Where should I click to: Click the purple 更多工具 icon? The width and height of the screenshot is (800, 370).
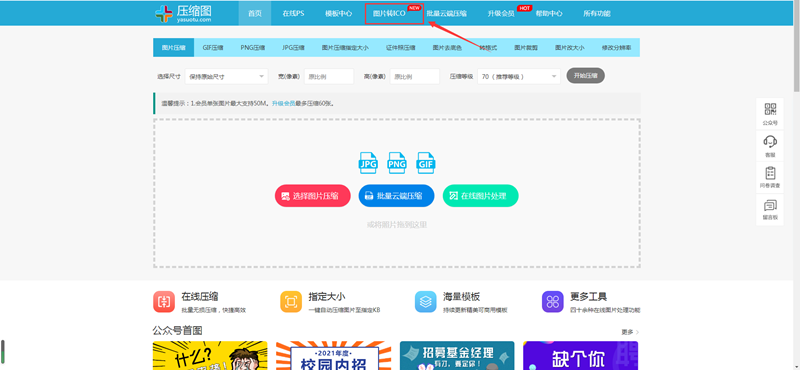click(x=553, y=302)
